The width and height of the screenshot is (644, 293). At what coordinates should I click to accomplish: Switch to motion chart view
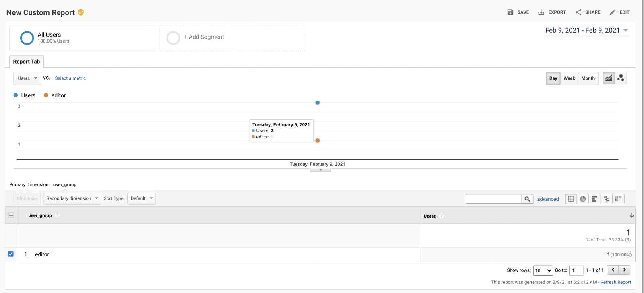click(x=621, y=78)
